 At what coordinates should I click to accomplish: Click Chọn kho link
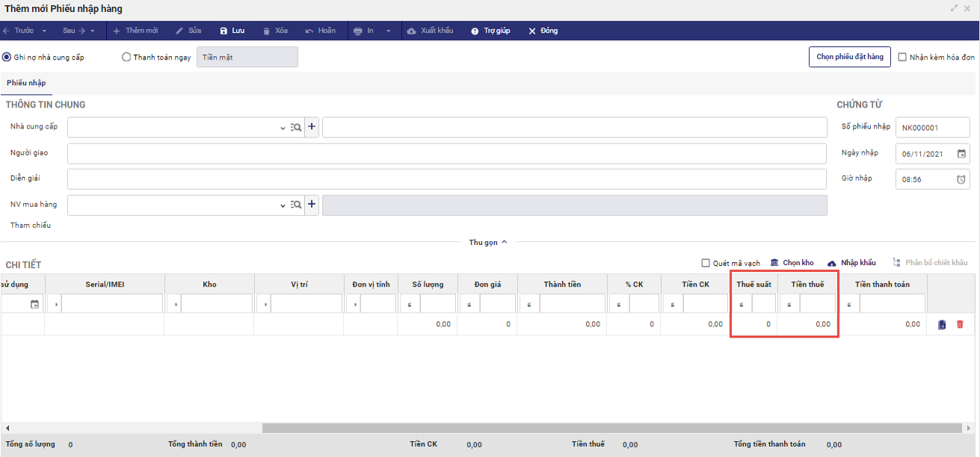click(x=792, y=263)
